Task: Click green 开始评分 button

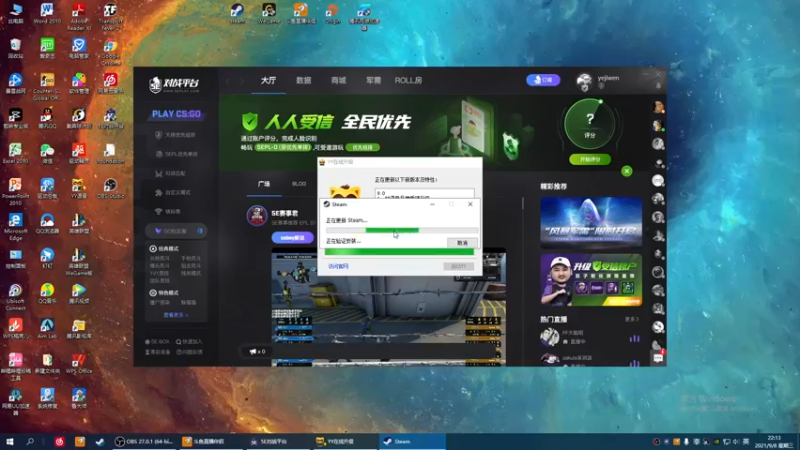Action: (x=590, y=159)
